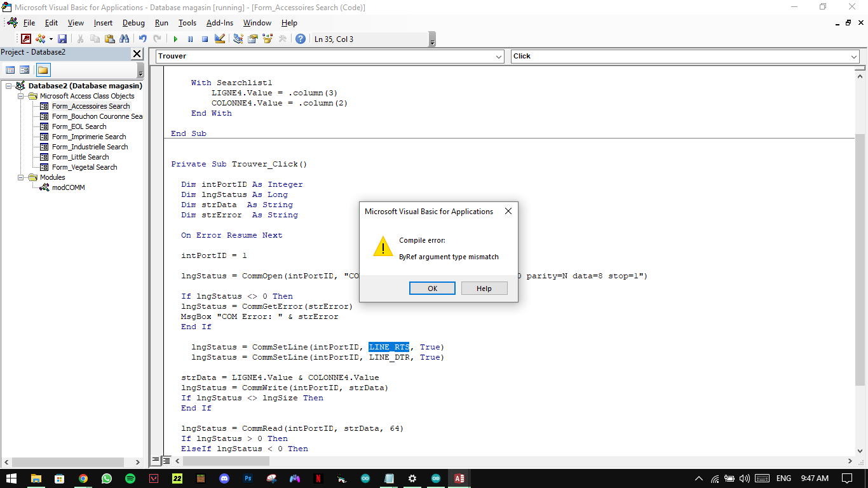Open Microsoft Access from the taskbar

click(x=459, y=478)
